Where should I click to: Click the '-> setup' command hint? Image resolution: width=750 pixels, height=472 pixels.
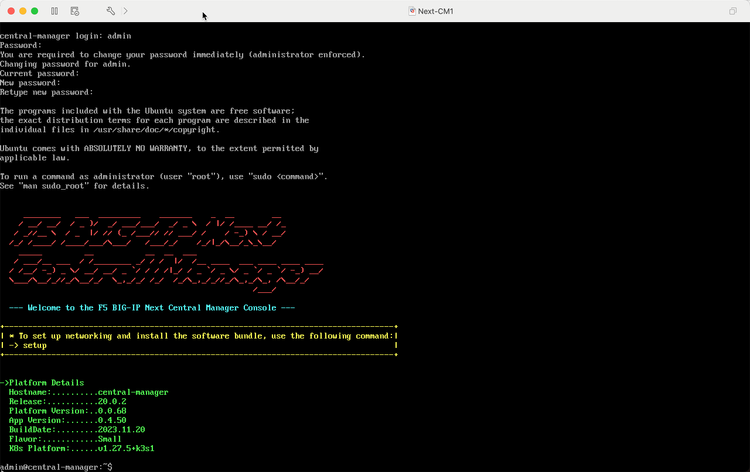pos(28,345)
